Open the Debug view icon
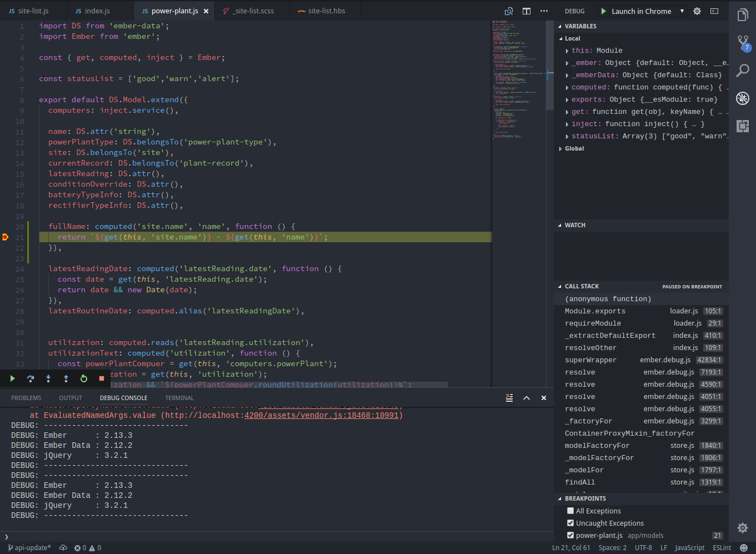 (x=743, y=98)
